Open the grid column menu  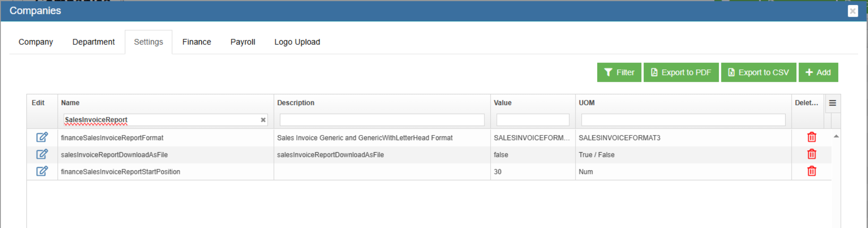pos(832,103)
